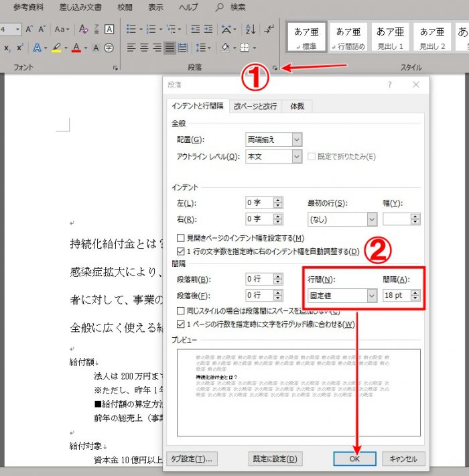Switch to 改ページと改行 tab
Image resolution: width=469 pixels, height=476 pixels.
tap(255, 106)
